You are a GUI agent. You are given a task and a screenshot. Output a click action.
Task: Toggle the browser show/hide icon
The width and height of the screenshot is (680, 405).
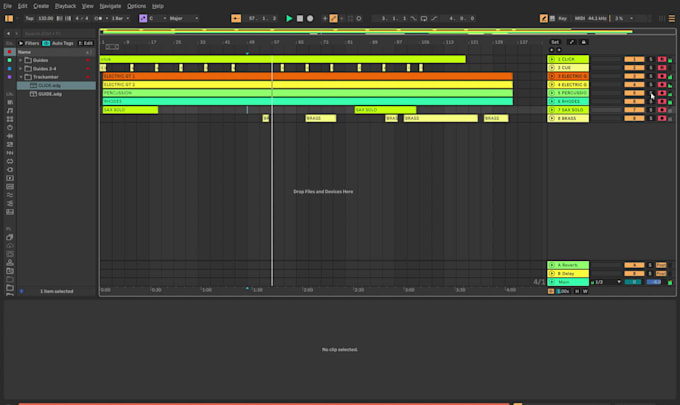click(x=9, y=18)
